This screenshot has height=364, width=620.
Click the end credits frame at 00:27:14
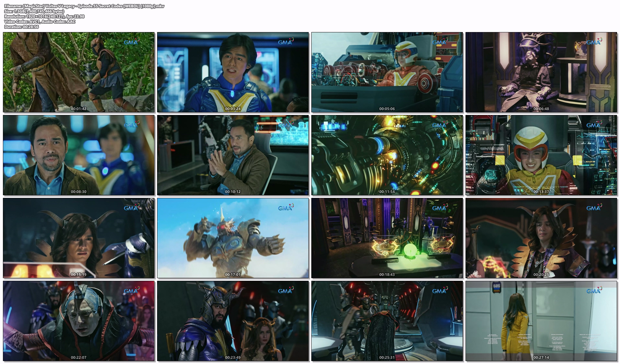coord(541,321)
